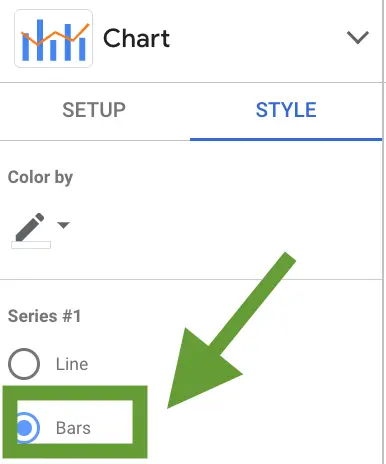386x464 pixels.
Task: Open the Color by dropdown arrow
Action: click(63, 225)
